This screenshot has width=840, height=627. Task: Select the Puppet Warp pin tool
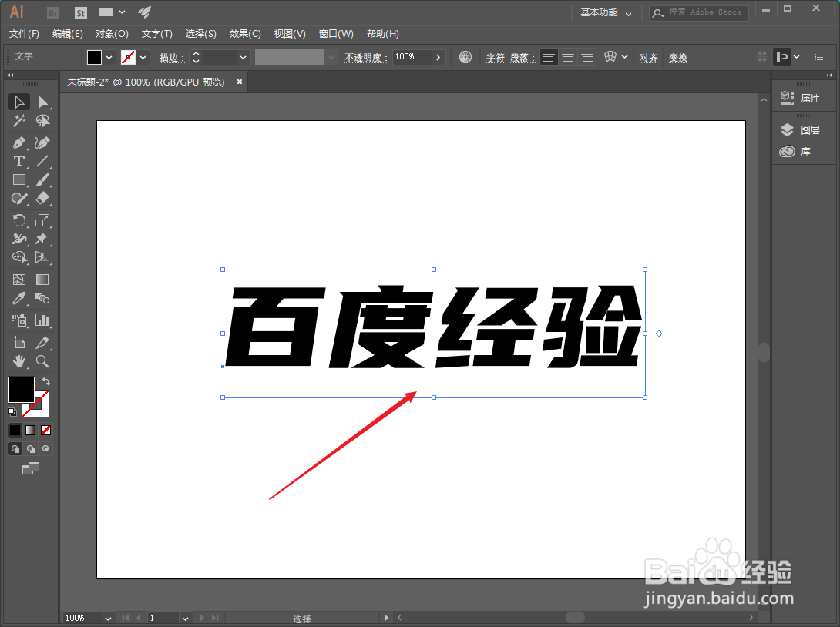coord(42,239)
